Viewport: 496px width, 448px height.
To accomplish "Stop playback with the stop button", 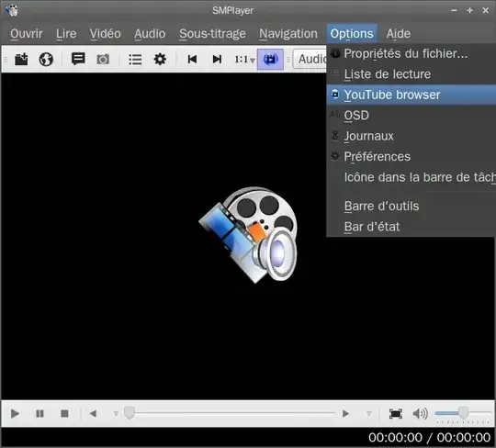I will pos(64,413).
